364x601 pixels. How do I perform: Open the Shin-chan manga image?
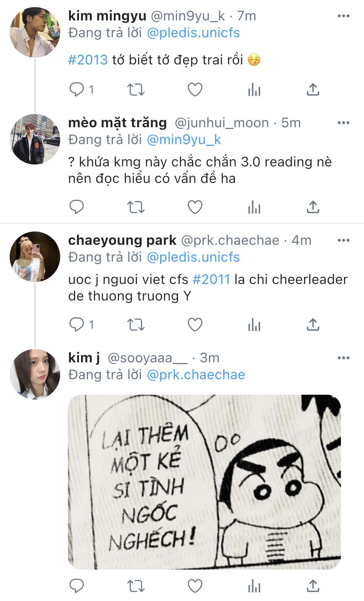pos(204,482)
